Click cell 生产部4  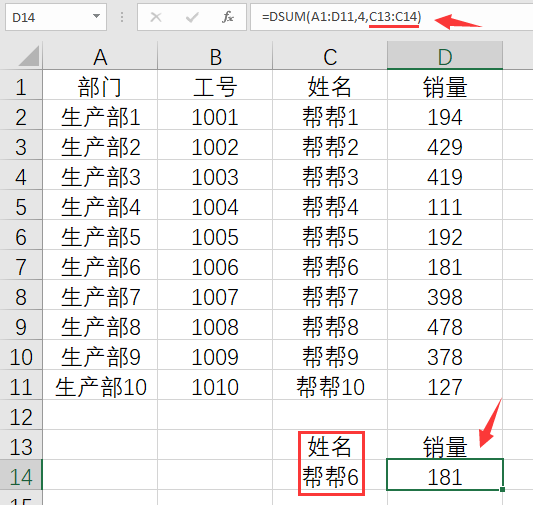pyautogui.click(x=100, y=205)
